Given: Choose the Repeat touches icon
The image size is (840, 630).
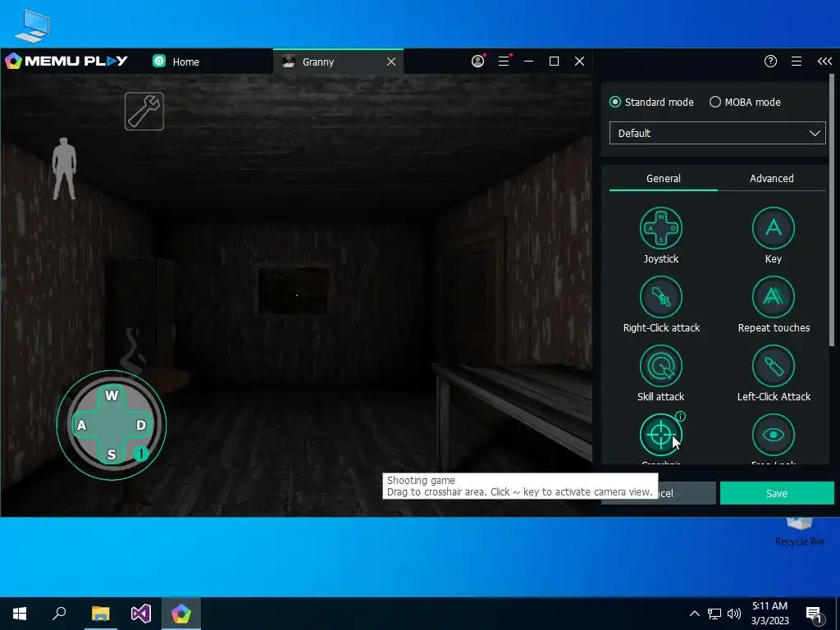Looking at the screenshot, I should click(x=773, y=297).
